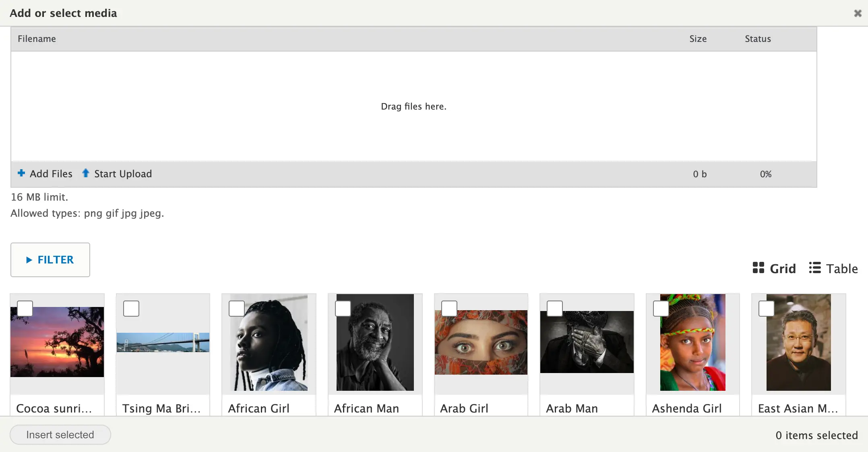The image size is (868, 452).
Task: Tick the Tsing Ma Bridge checkbox
Action: [131, 309]
